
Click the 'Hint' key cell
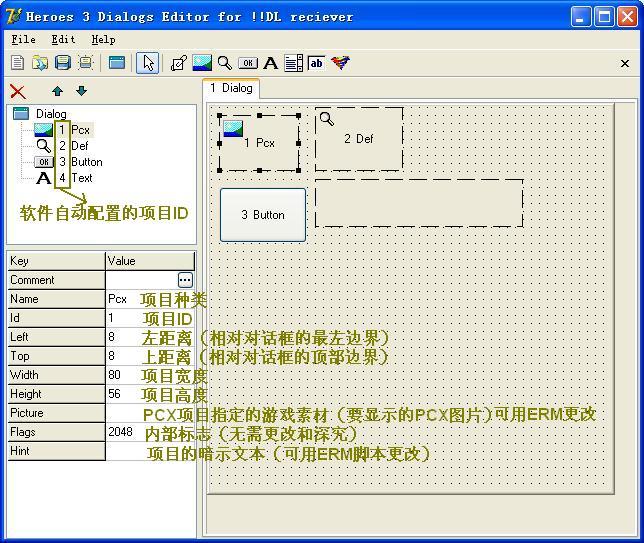pyautogui.click(x=56, y=451)
